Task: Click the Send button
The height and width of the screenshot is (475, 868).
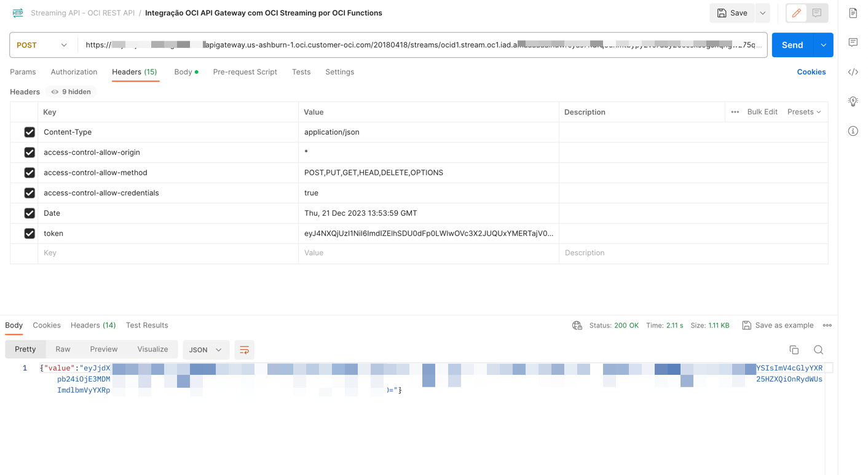Action: tap(792, 45)
